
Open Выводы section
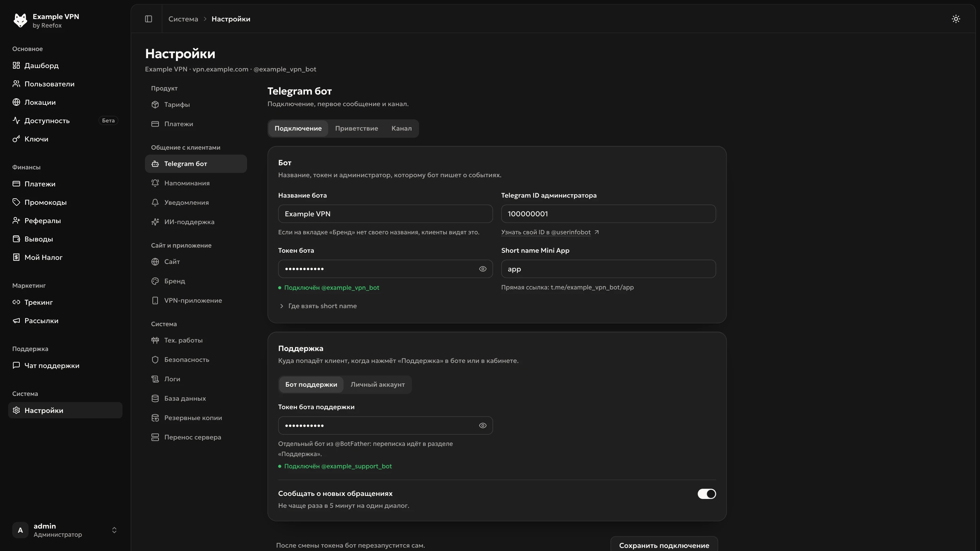point(65,239)
